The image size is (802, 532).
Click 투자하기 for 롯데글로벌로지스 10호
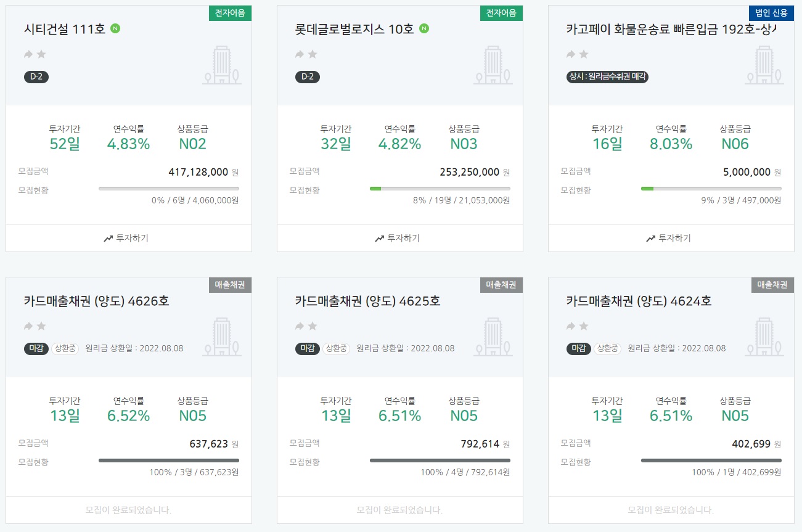click(x=398, y=238)
